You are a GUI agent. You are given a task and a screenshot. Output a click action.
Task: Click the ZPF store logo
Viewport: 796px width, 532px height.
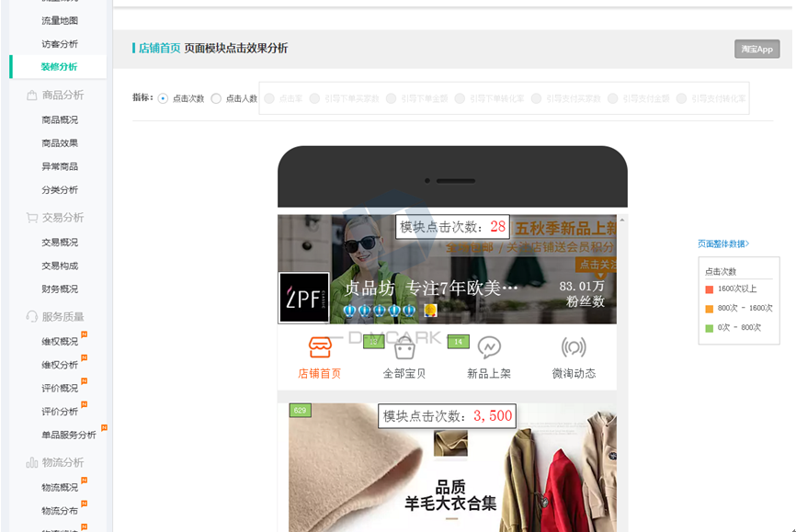pyautogui.click(x=303, y=298)
